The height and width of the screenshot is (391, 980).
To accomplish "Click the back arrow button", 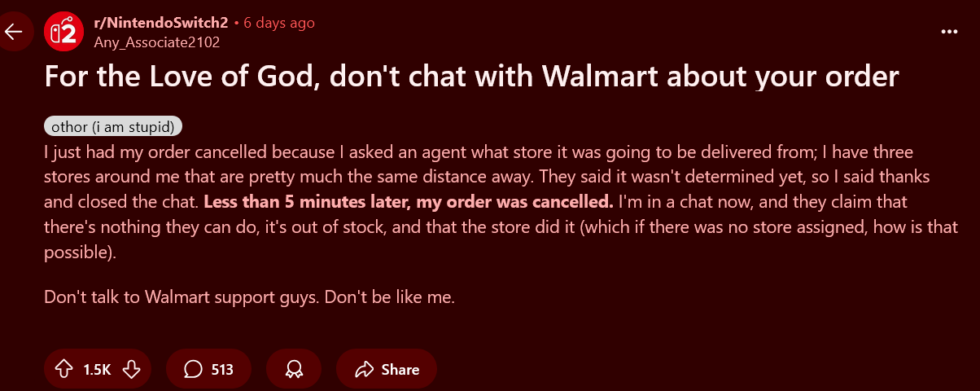I will point(14,32).
